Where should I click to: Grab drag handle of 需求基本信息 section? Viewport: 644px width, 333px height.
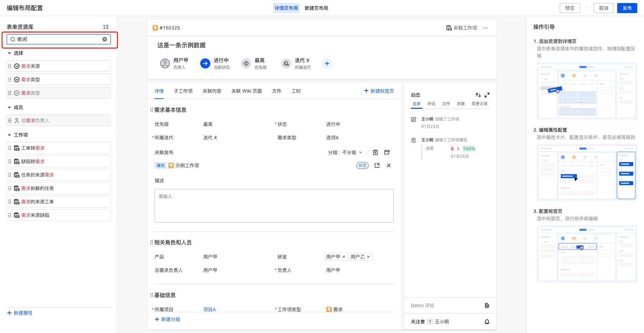click(152, 110)
